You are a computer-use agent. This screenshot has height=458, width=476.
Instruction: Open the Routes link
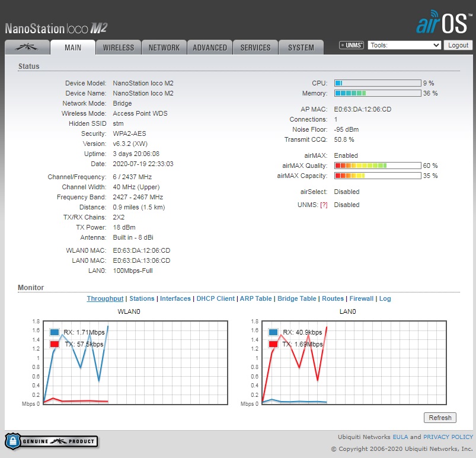[x=333, y=298]
